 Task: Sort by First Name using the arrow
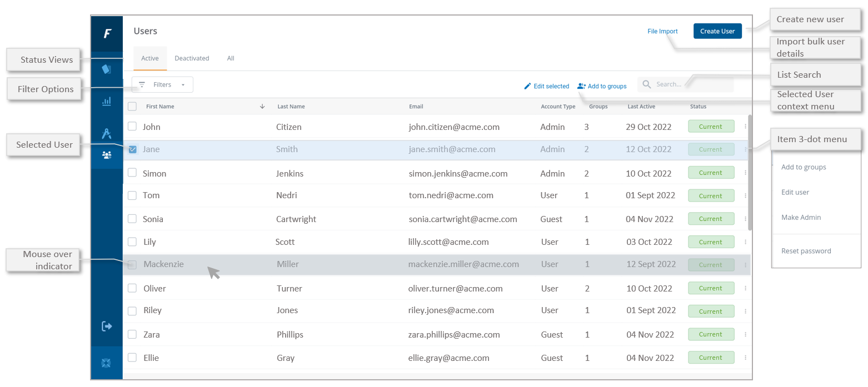[262, 107]
